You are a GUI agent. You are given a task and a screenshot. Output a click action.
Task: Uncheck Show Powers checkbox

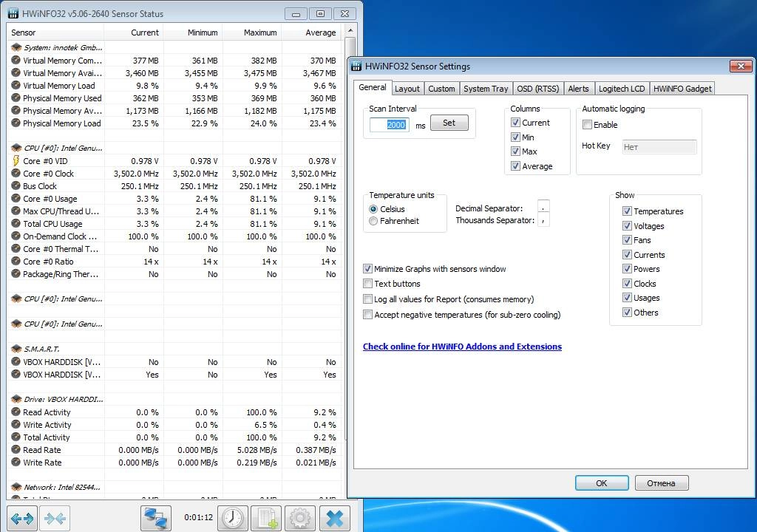click(627, 269)
